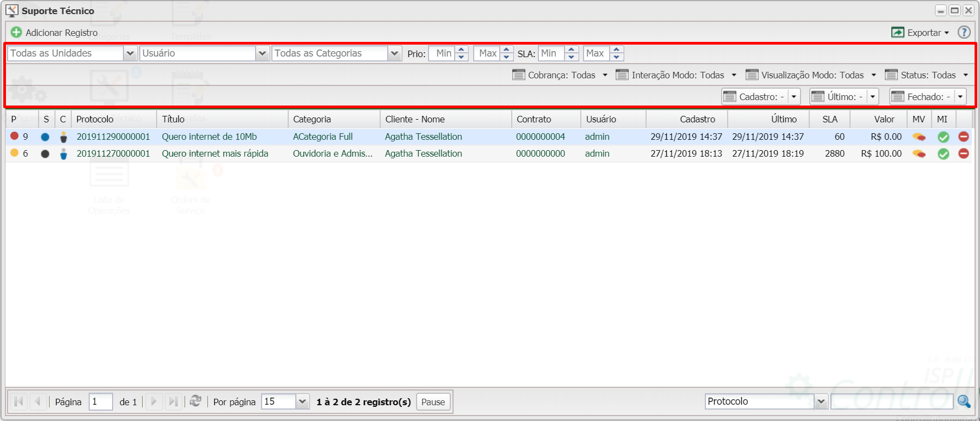Click the Prio Min spinner field
The height and width of the screenshot is (421, 980).
[442, 53]
